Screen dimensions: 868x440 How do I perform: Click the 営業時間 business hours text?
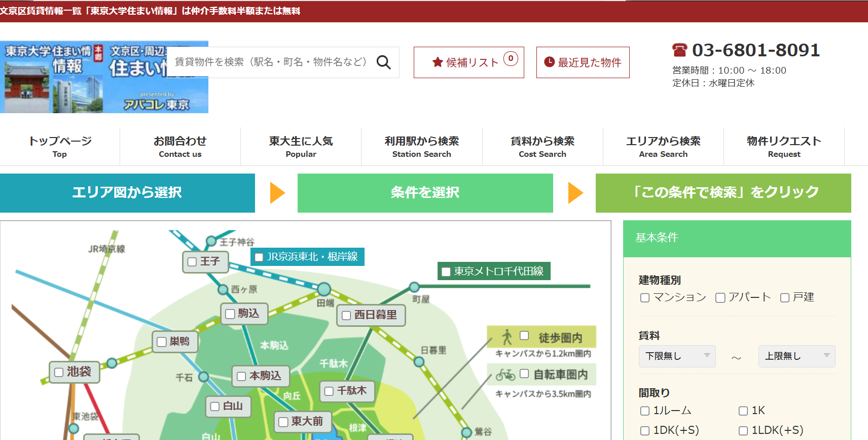tap(729, 71)
